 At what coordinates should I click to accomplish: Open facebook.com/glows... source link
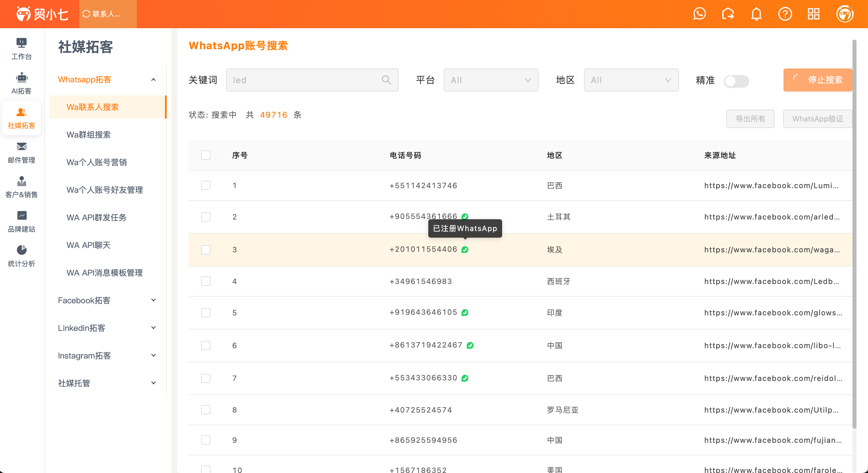tap(773, 313)
